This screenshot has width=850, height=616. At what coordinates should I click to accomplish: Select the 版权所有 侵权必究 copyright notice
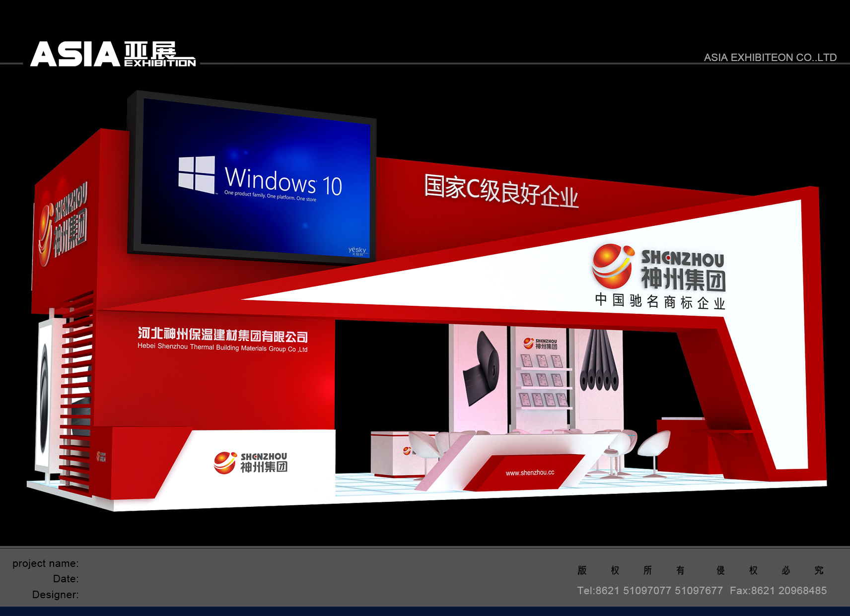coord(701,570)
